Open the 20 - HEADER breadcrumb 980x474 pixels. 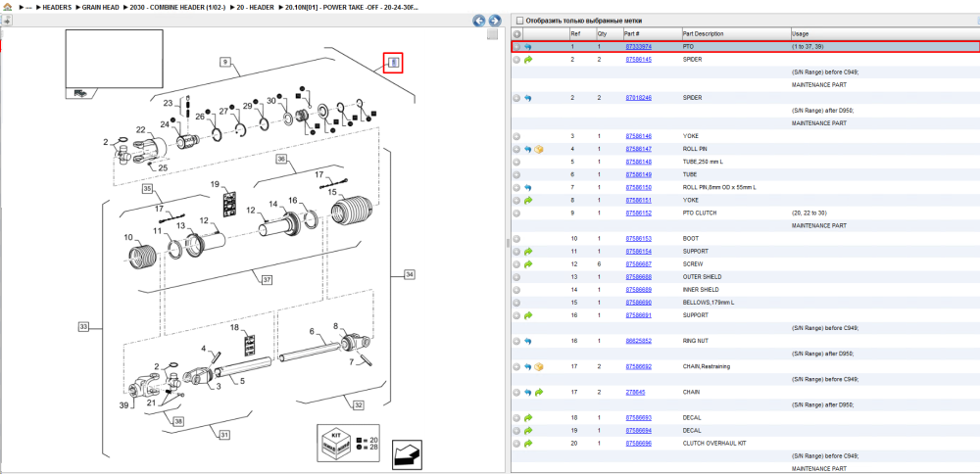tap(256, 7)
